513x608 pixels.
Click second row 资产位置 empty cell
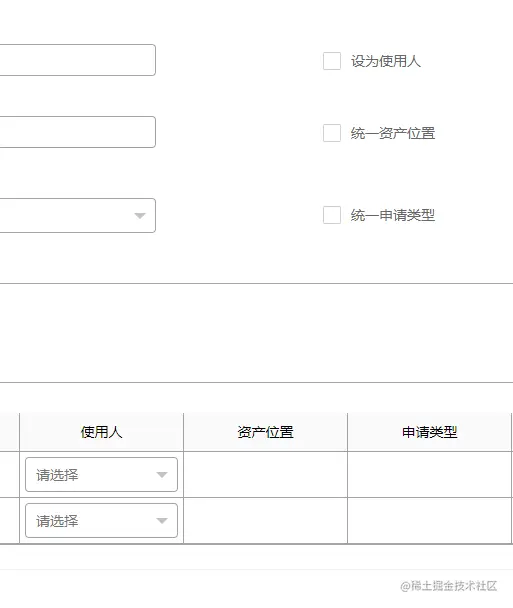point(266,520)
